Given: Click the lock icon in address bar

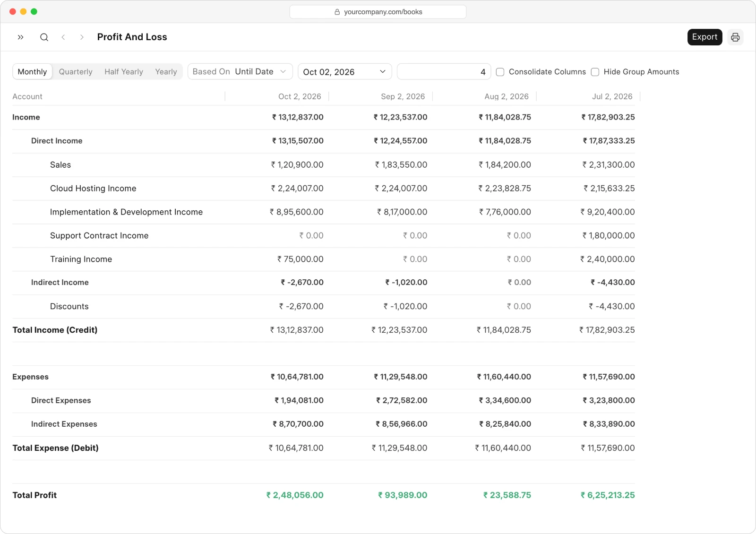Looking at the screenshot, I should [337, 12].
